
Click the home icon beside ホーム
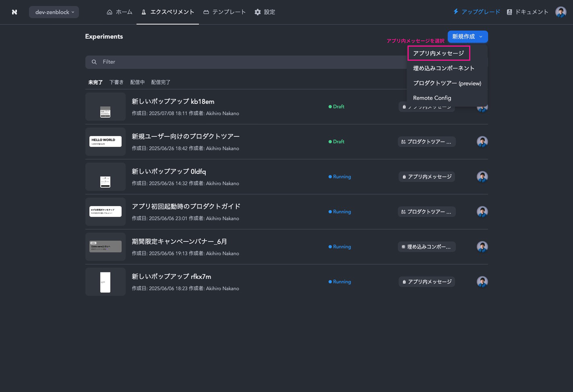click(x=110, y=12)
